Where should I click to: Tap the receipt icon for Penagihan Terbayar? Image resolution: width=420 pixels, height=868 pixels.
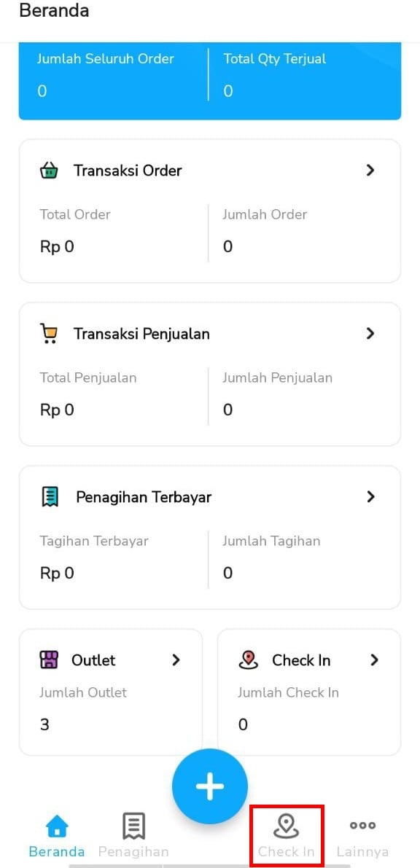pos(50,497)
